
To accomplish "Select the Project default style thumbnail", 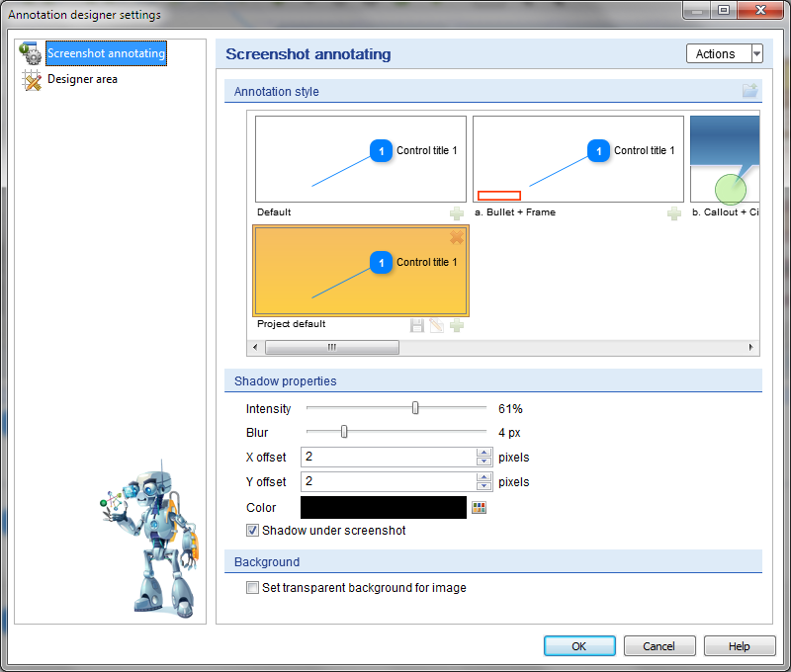I will pos(361,271).
